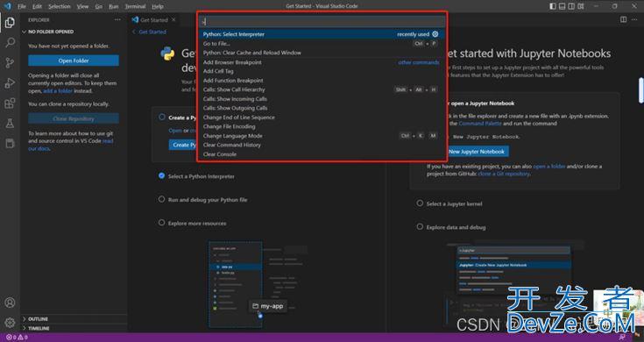This screenshot has width=644, height=342.
Task: Choose Add Cell Tag command
Action: point(322,71)
